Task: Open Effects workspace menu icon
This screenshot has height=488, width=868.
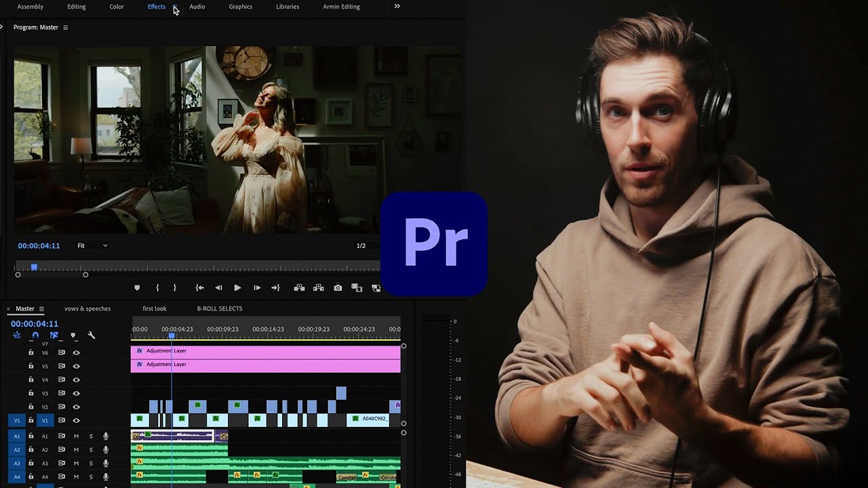Action: (x=175, y=7)
